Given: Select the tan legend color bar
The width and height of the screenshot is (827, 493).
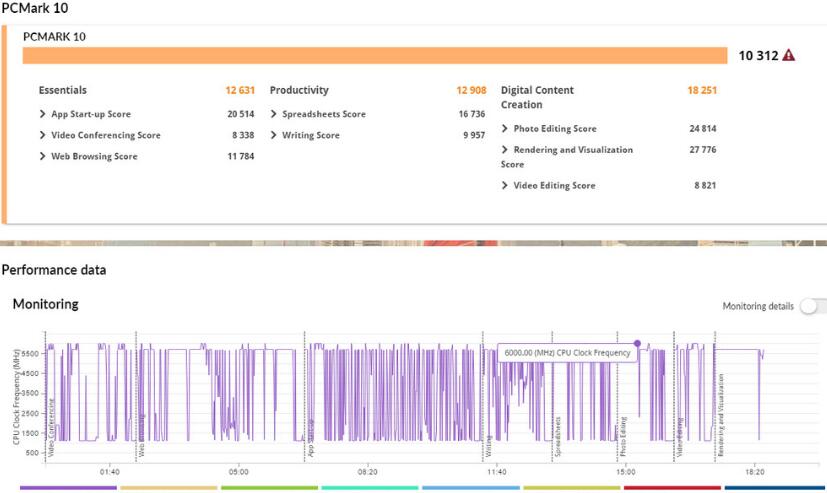Looking at the screenshot, I should coord(169,488).
